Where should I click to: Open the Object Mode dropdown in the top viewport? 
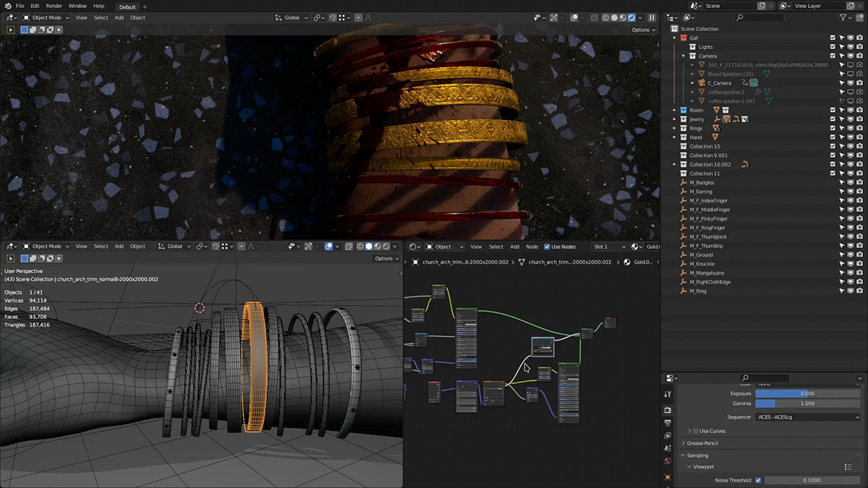(46, 17)
